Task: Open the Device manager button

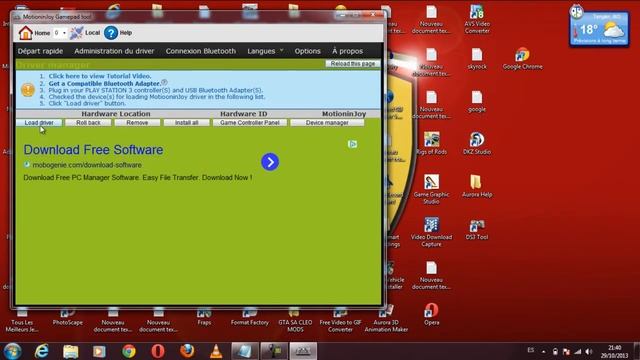Action: click(x=327, y=122)
